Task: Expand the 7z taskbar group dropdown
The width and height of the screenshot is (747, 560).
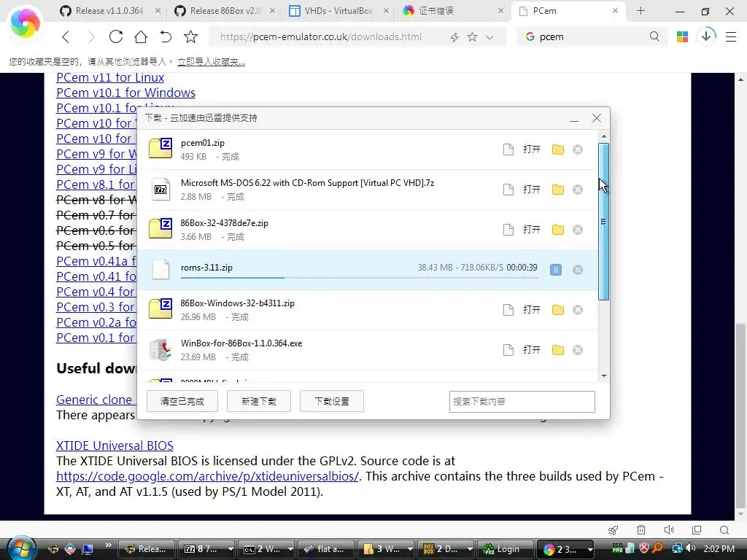Action: point(231,549)
